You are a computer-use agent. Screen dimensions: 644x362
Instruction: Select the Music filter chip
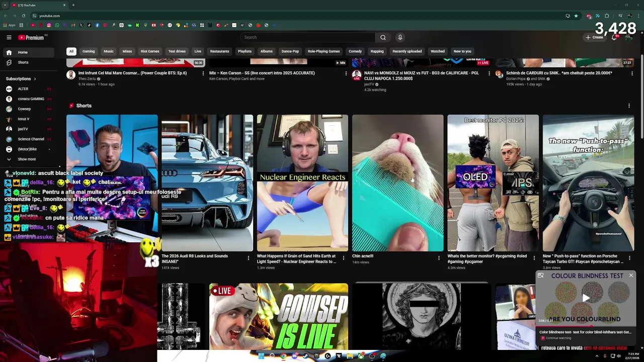109,51
